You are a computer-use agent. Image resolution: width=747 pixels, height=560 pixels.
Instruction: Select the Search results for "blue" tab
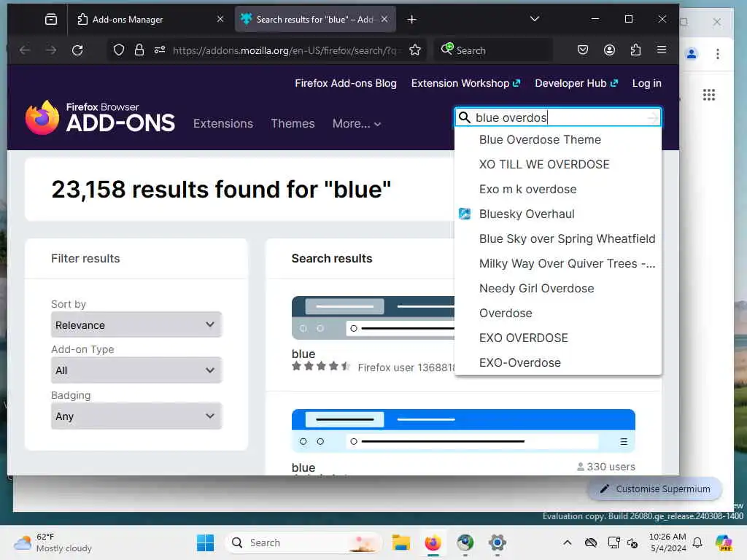[315, 19]
